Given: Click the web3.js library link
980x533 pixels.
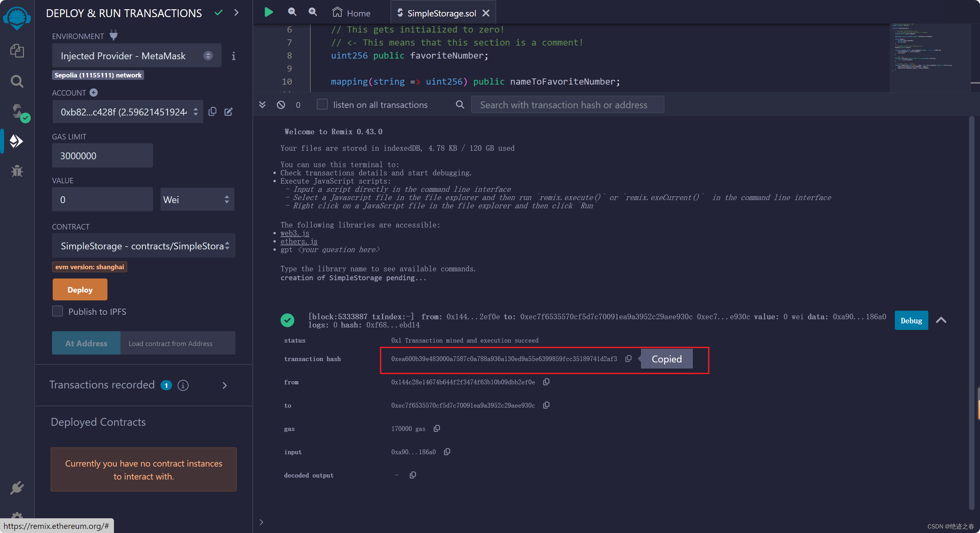Looking at the screenshot, I should (x=294, y=233).
